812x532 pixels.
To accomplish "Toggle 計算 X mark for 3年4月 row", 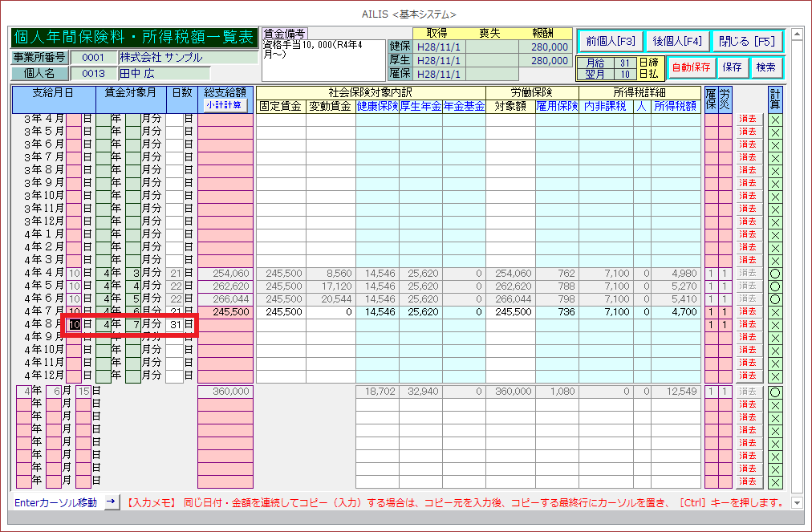I will 774,119.
